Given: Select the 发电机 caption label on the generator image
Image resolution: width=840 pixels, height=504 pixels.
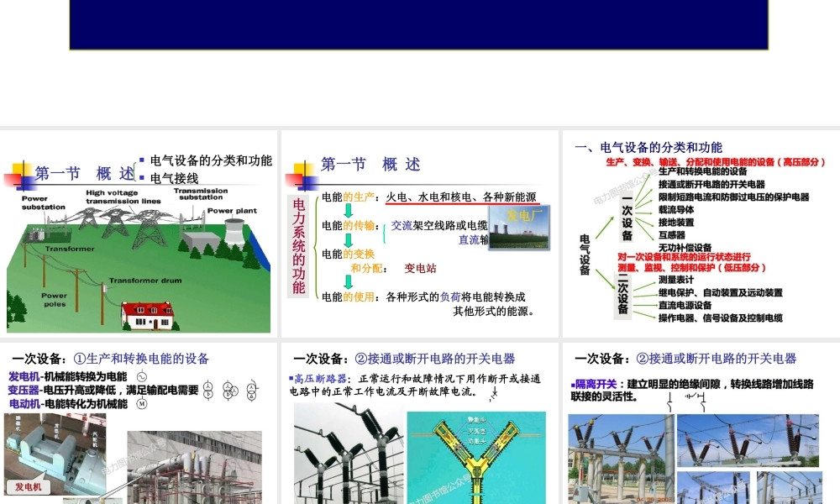Looking at the screenshot, I should (x=30, y=486).
